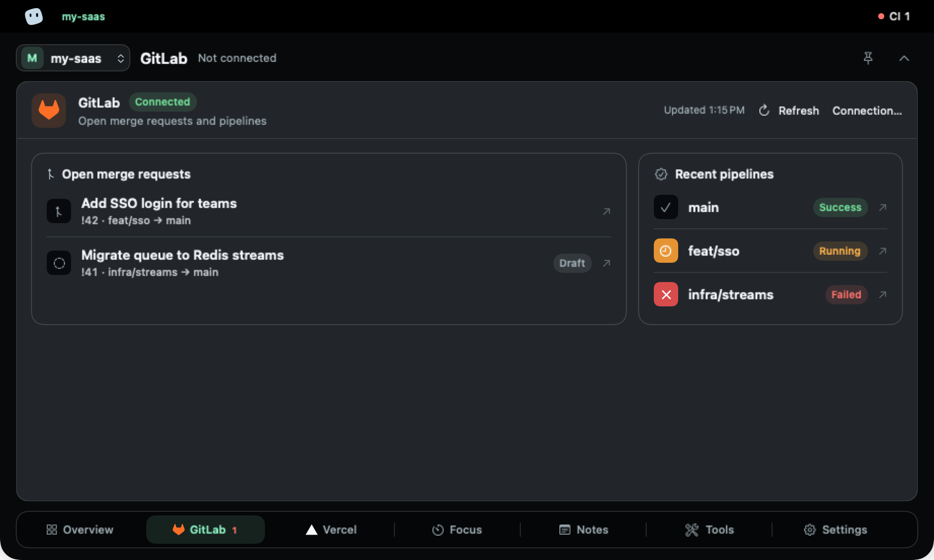This screenshot has width=934, height=560.
Task: Click the Open merge requests and pipelines subtitle
Action: 172,121
